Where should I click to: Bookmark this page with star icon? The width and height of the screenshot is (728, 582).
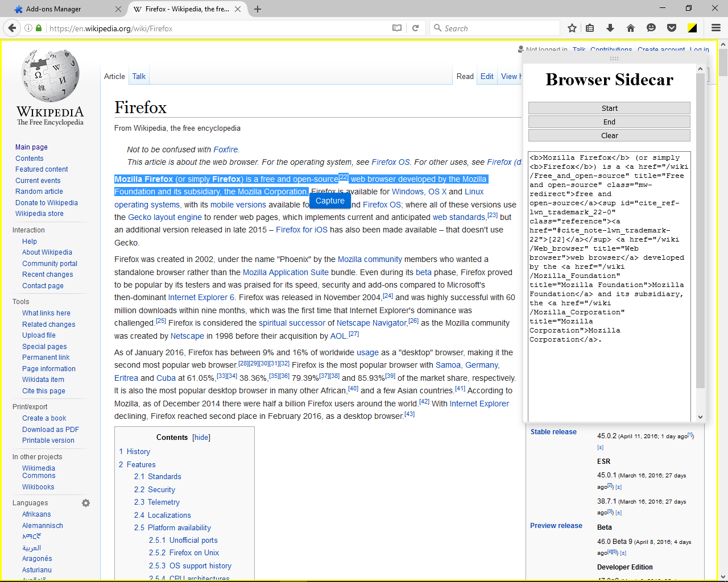click(x=572, y=28)
